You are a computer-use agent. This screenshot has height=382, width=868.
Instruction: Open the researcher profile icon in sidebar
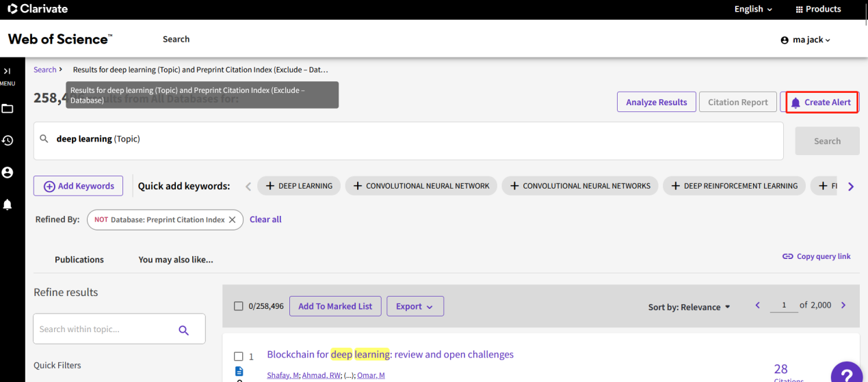coord(8,172)
